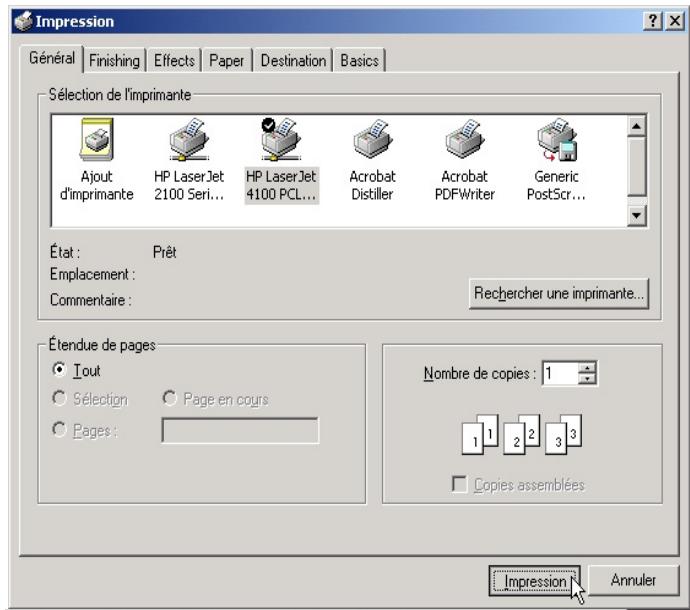This screenshot has height=610, width=690.
Task: Switch to the Général tab
Action: click(51, 58)
